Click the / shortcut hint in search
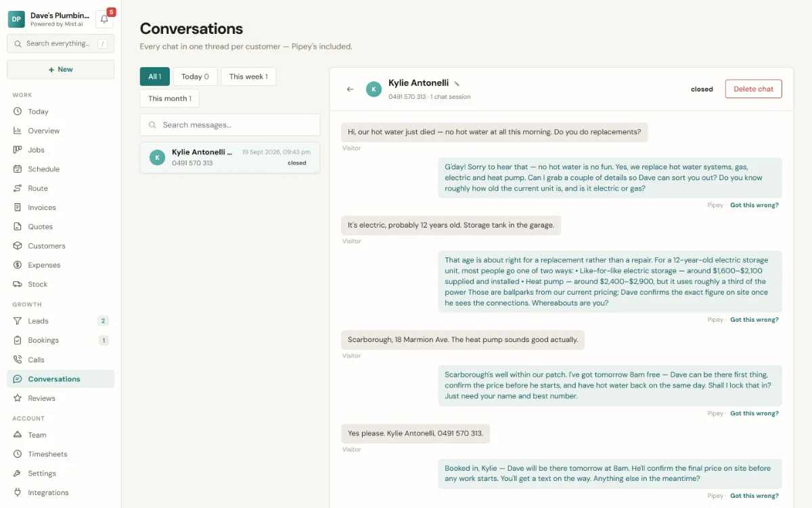This screenshot has height=508, width=812. tap(102, 43)
